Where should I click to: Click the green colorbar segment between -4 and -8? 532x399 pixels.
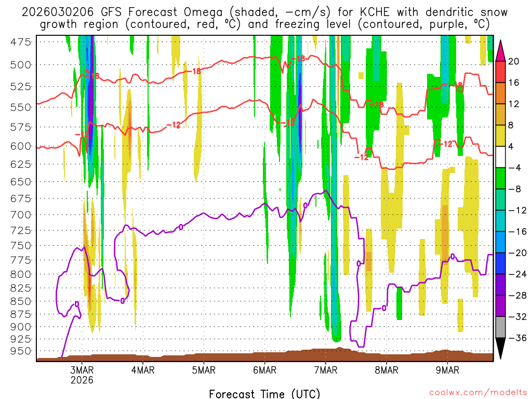pyautogui.click(x=500, y=178)
